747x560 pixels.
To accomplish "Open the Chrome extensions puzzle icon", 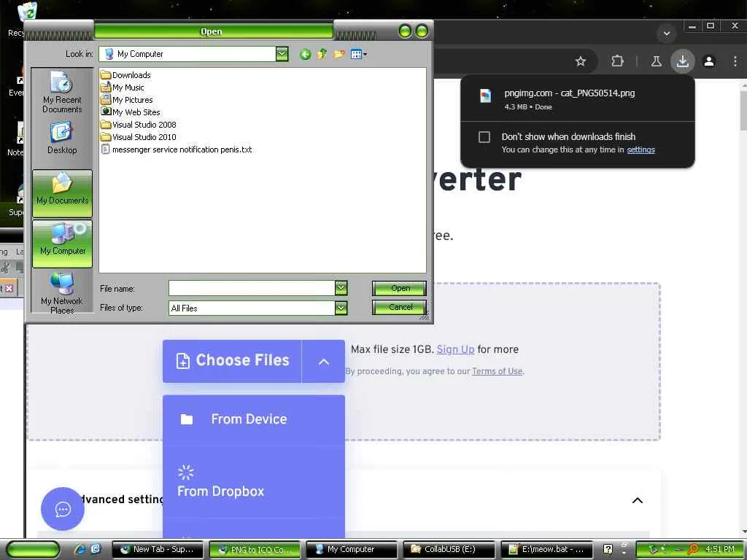I will pyautogui.click(x=617, y=61).
